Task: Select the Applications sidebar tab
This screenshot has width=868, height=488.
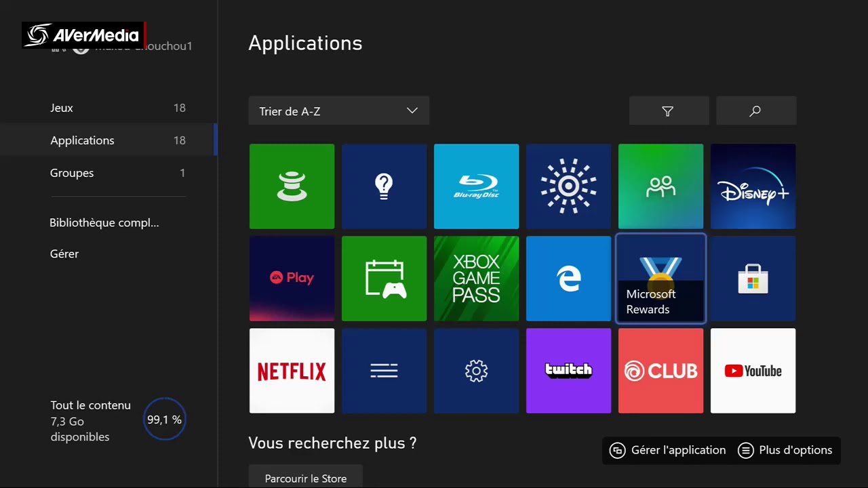Action: [x=108, y=140]
